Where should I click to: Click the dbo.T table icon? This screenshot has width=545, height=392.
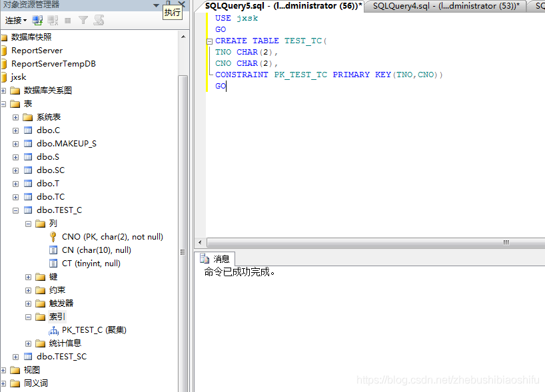pos(28,183)
